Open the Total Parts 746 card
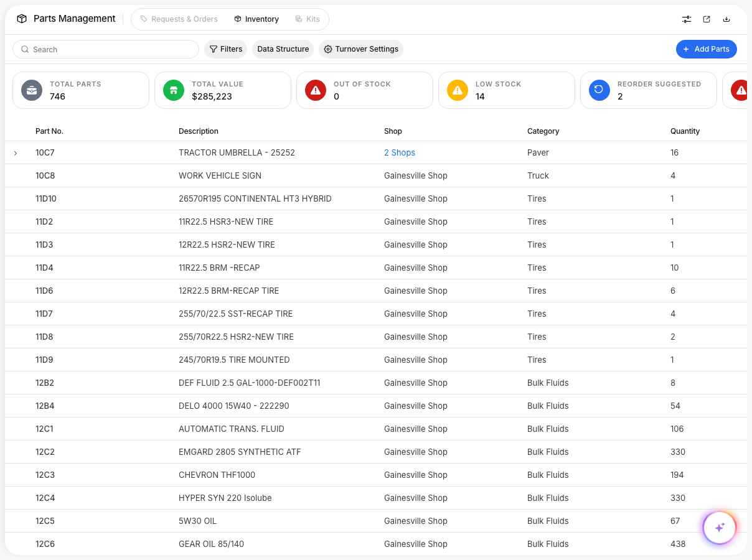The height and width of the screenshot is (560, 752). [81, 90]
